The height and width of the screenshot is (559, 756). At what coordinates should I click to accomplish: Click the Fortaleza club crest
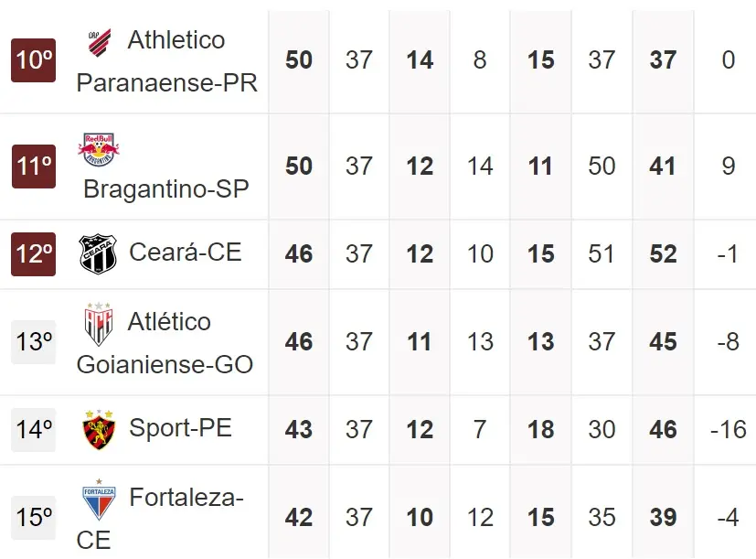coord(98,500)
